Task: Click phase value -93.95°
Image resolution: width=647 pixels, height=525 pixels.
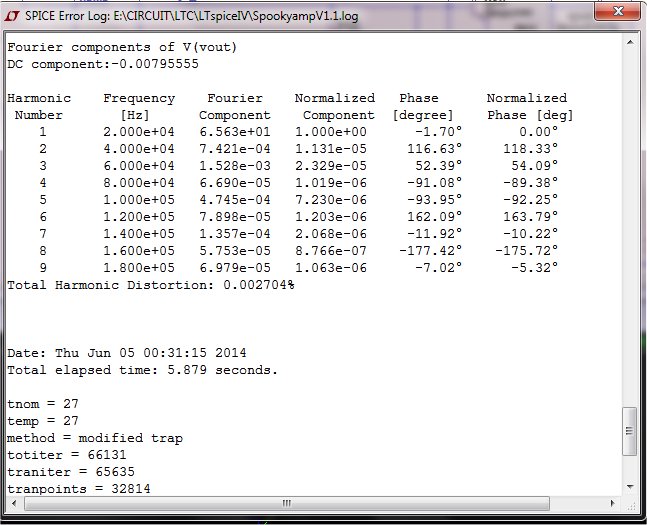Action: click(x=434, y=200)
